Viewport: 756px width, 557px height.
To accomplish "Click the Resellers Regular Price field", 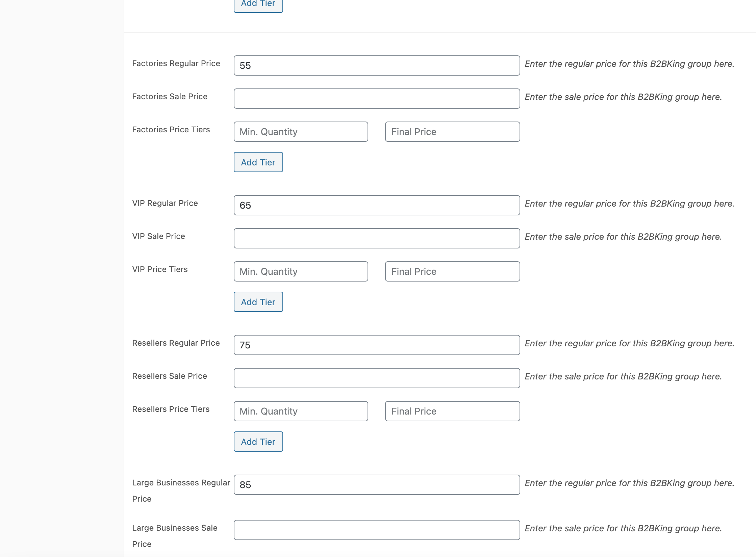I will coord(377,345).
